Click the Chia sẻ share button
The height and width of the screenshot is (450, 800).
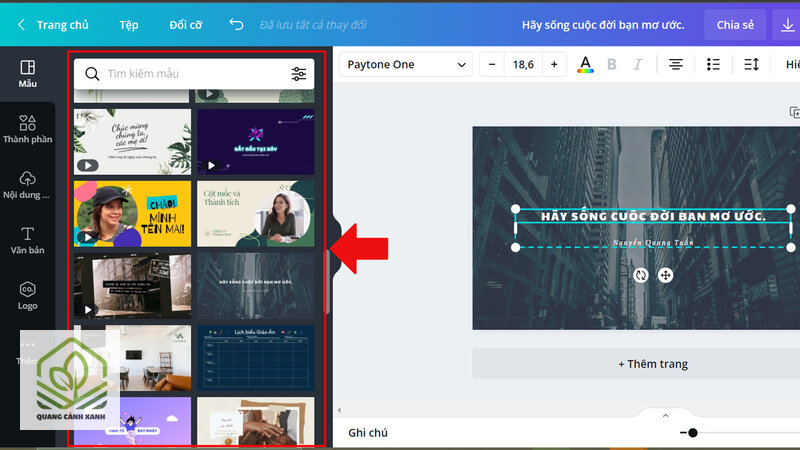[735, 24]
